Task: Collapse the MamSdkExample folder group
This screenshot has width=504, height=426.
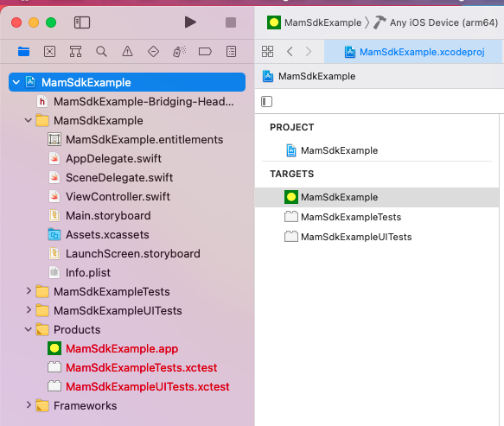Action: click(29, 120)
